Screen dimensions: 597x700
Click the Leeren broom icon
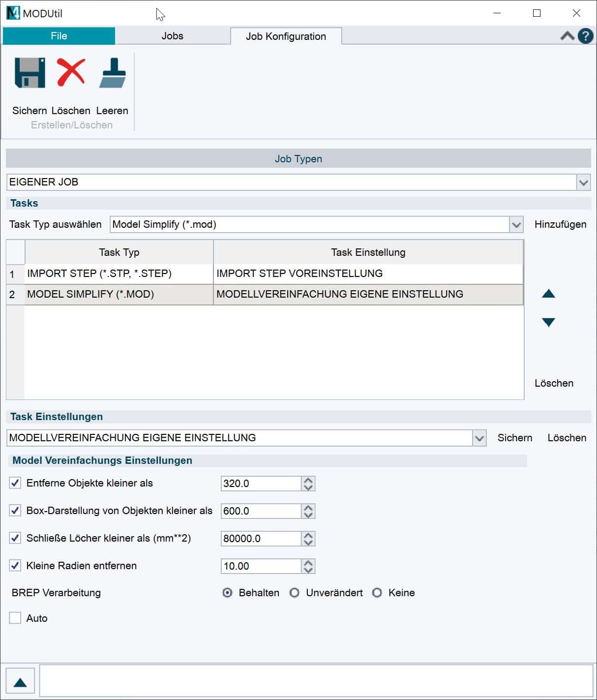[x=112, y=73]
